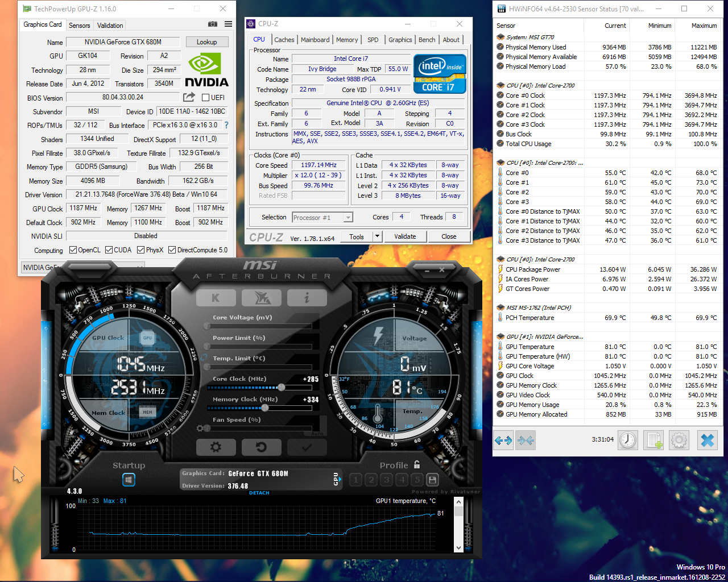This screenshot has width=728, height=582.
Task: Share the BIOS version via the arrow icon
Action: pos(189,97)
